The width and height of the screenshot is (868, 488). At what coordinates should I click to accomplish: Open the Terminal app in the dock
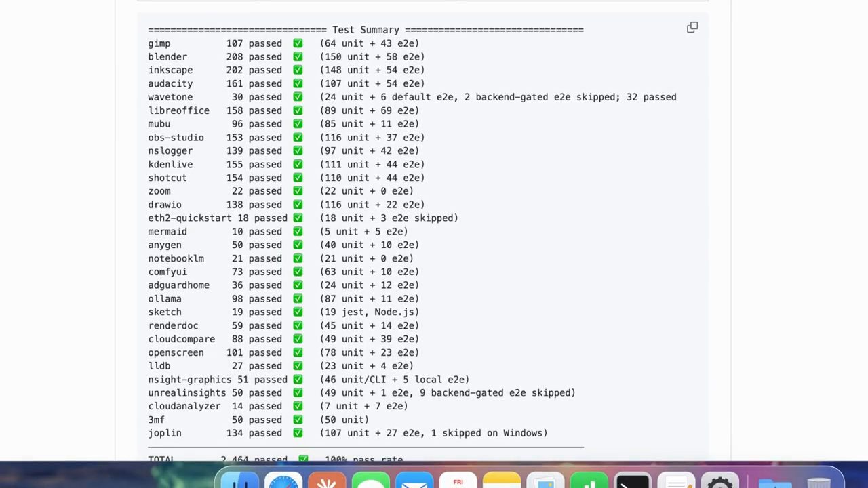[x=633, y=481]
